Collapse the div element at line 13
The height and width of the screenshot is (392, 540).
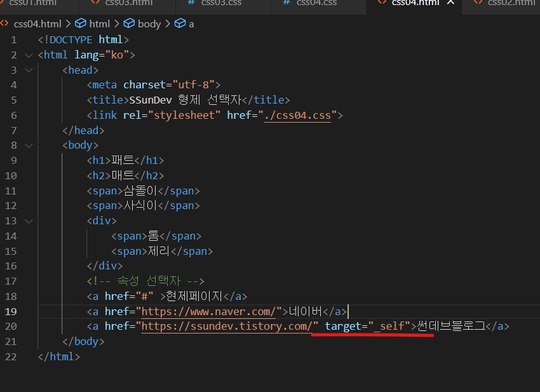pos(29,221)
